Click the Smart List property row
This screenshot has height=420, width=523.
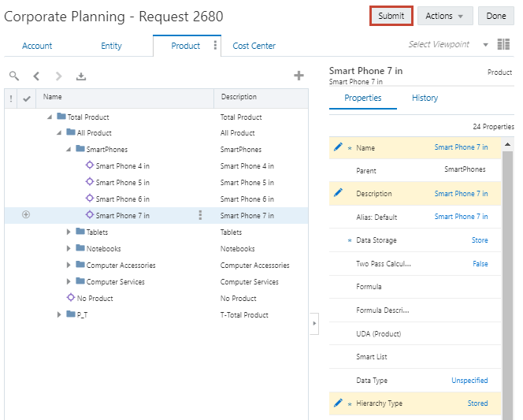(415, 357)
